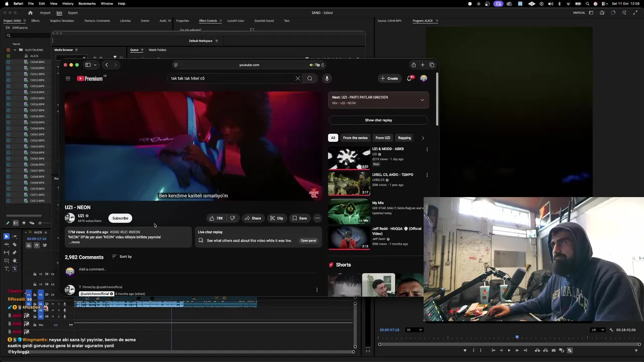
Task: Toggle mute on the Safari tab audio icon
Action: (311, 65)
